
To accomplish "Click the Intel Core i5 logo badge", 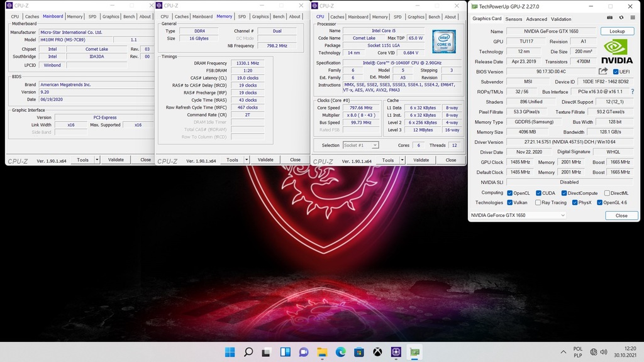I will [x=443, y=41].
